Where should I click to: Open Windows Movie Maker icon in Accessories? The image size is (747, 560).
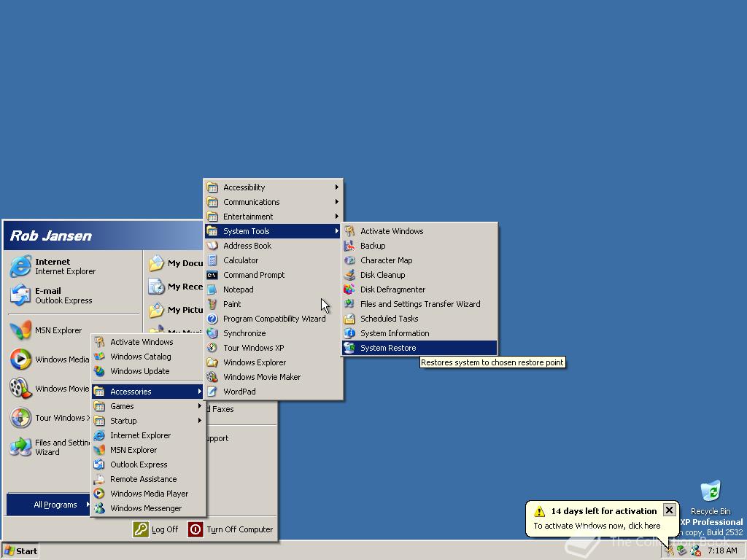212,377
